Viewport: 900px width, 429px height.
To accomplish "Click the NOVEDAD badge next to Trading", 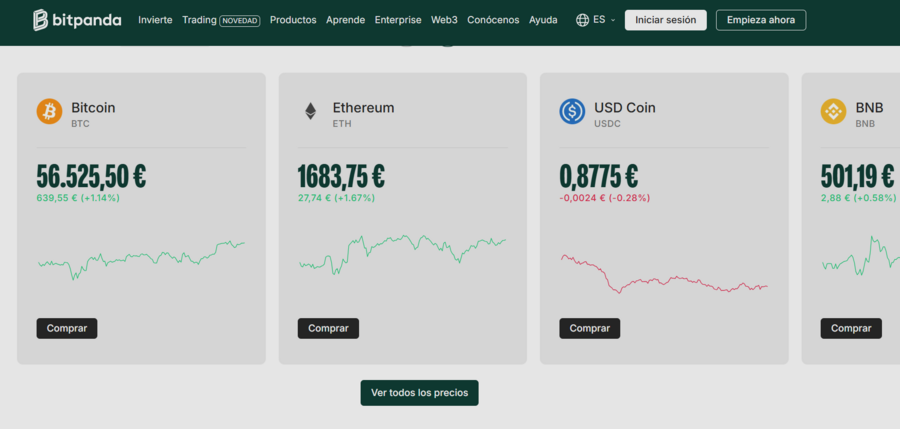I will tap(240, 21).
